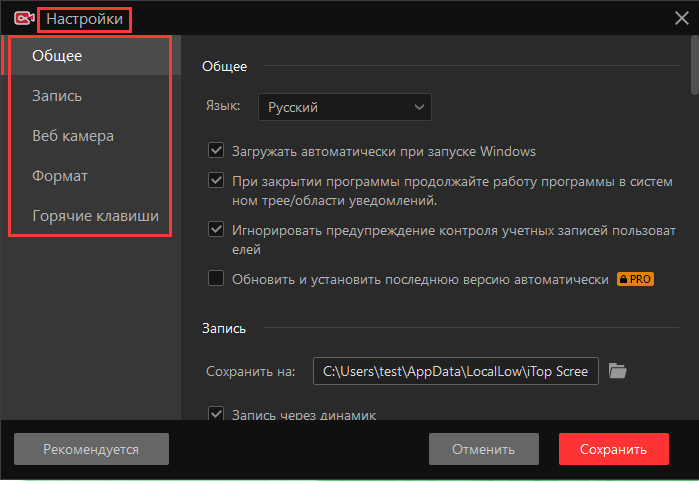Click the iTop Screen Recorder logo icon
699x481 pixels.
tap(24, 18)
